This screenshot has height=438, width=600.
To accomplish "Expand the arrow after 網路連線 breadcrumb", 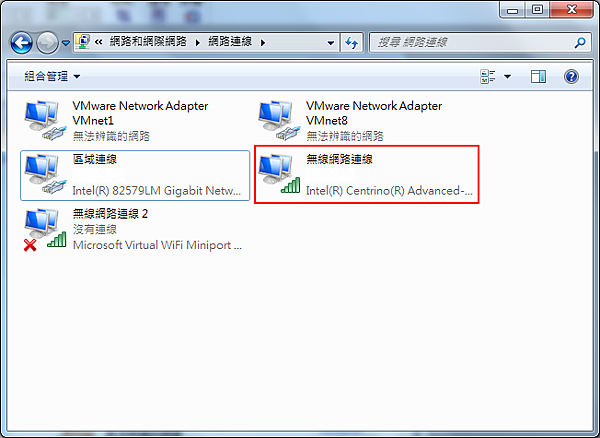I will tap(263, 42).
